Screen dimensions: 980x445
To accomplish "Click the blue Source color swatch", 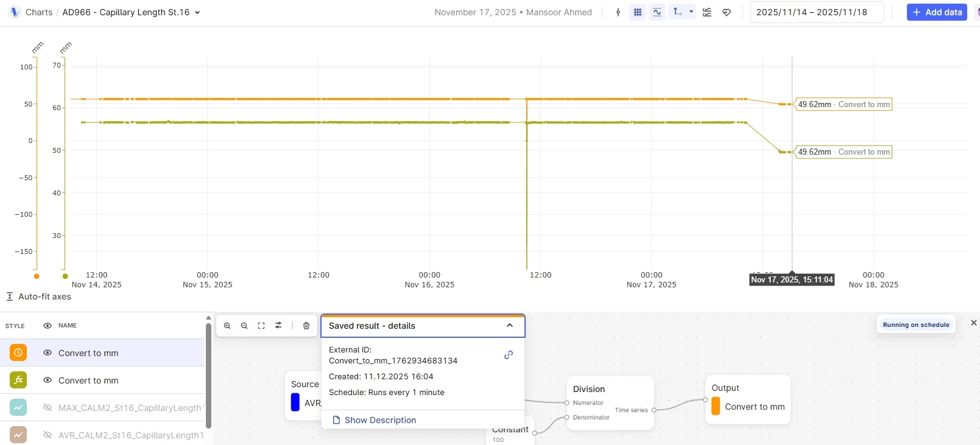I will [x=295, y=402].
